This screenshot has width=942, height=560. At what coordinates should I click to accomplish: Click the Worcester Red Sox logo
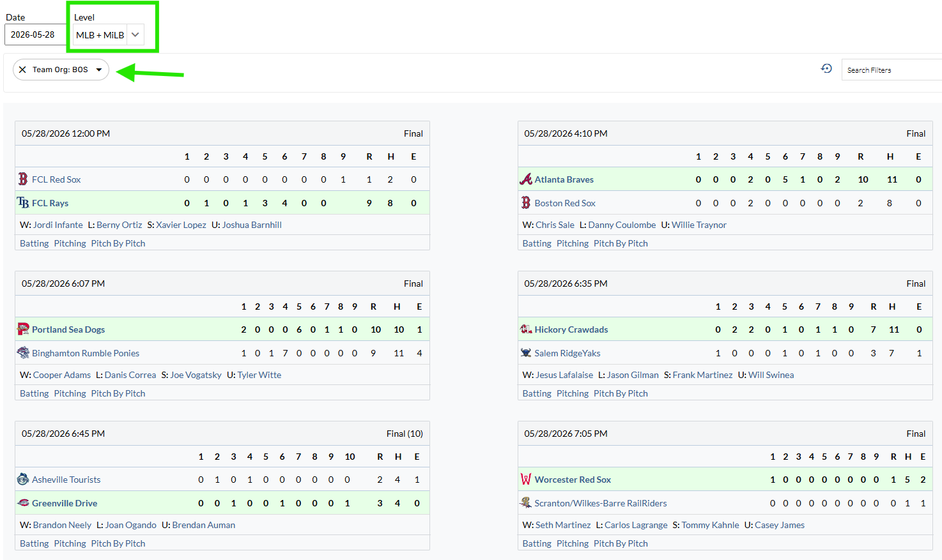[x=526, y=479]
